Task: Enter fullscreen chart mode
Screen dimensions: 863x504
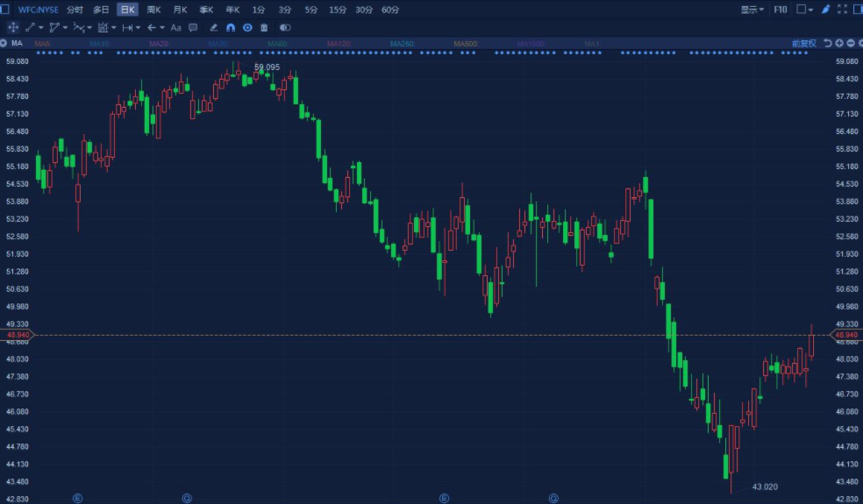Action: [x=842, y=10]
